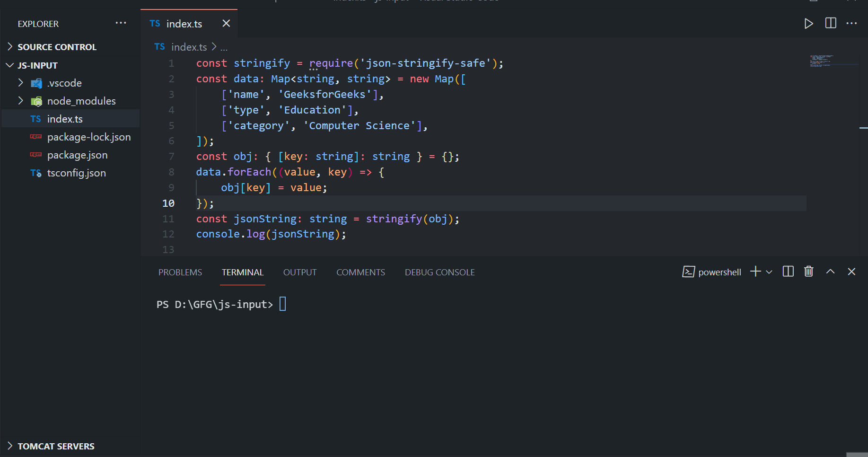
Task: Open more editor actions
Action: pyautogui.click(x=852, y=23)
